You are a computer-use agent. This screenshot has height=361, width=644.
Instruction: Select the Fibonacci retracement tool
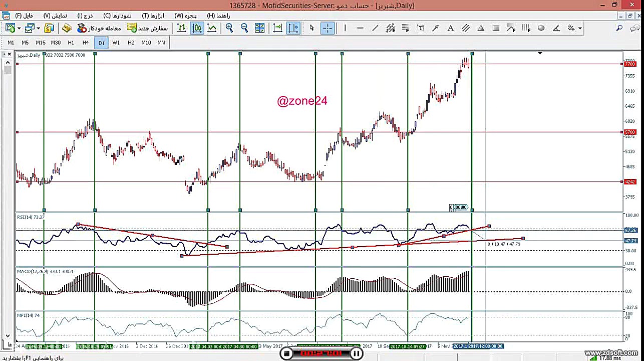tap(405, 28)
